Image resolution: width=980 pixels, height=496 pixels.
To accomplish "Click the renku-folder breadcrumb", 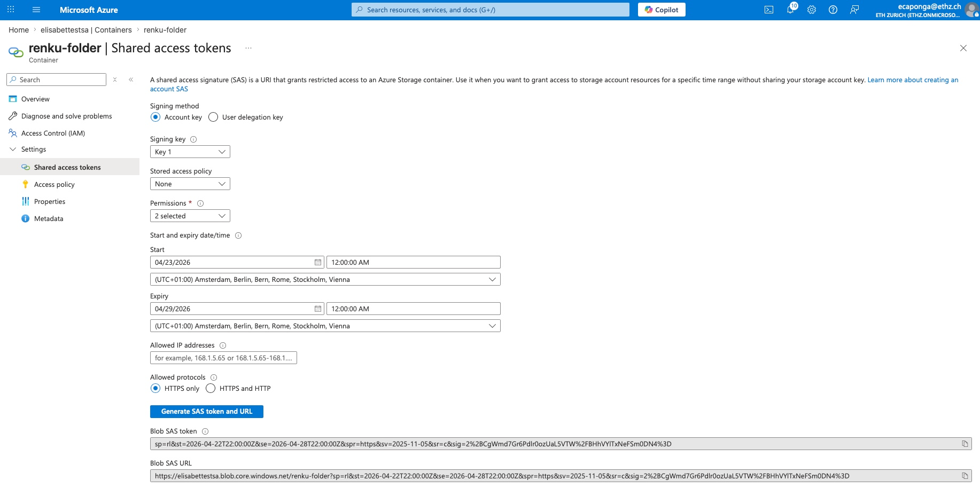I will [x=165, y=30].
